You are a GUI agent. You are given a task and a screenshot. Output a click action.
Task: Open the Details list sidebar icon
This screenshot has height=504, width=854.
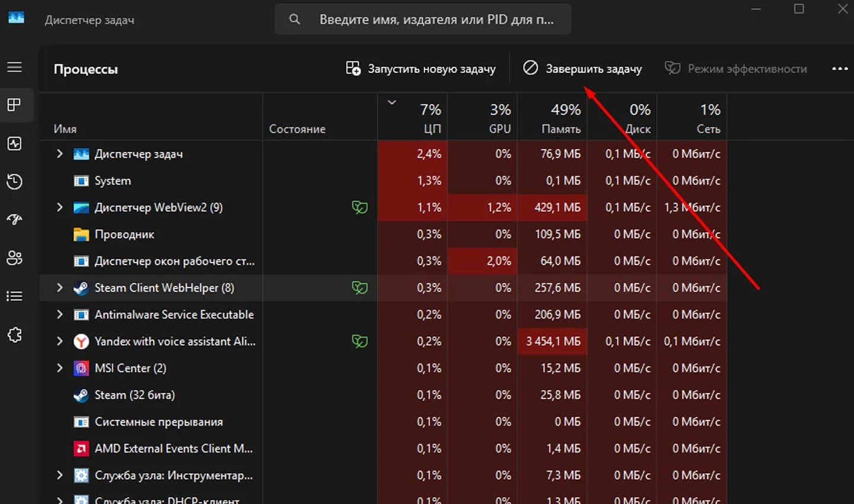14,296
